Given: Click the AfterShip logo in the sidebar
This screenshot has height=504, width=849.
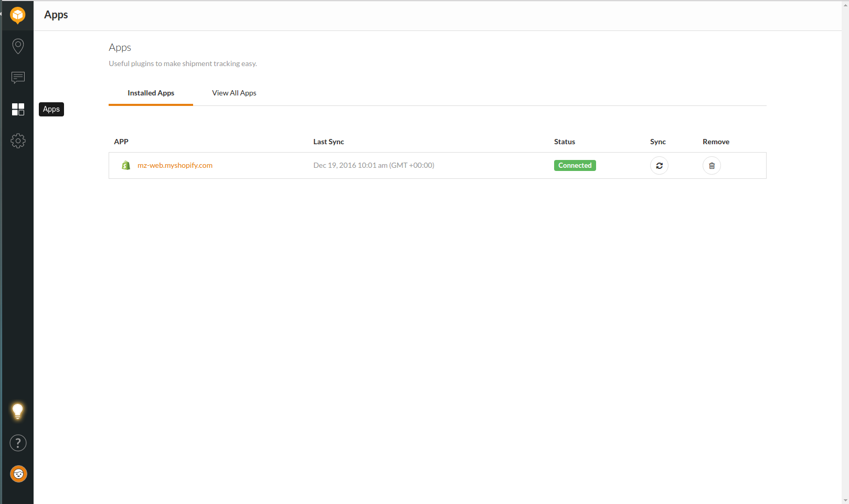Looking at the screenshot, I should pos(18,15).
